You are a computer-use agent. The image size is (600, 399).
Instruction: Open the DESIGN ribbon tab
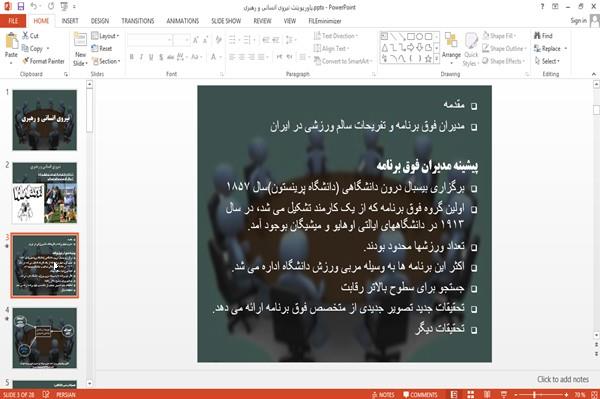pyautogui.click(x=100, y=21)
